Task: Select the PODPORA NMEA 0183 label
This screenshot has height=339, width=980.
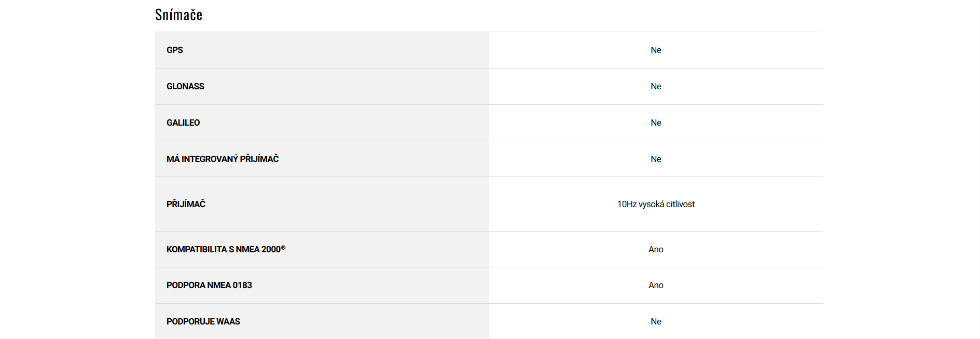Action: click(x=209, y=286)
